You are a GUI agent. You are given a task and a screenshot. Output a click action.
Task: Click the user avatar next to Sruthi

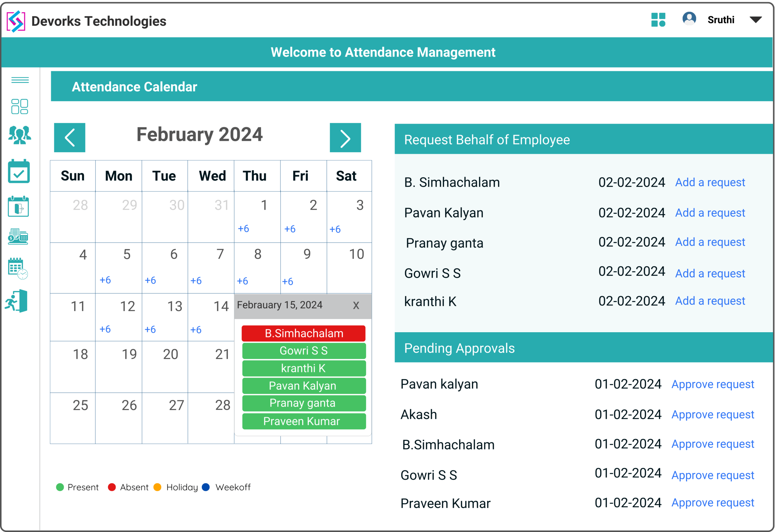[x=689, y=19]
